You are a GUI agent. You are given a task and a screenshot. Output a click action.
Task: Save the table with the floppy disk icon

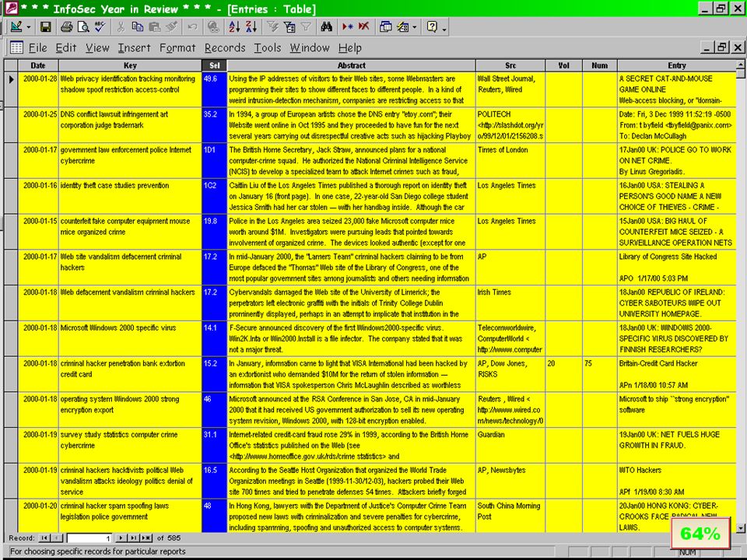click(x=45, y=27)
